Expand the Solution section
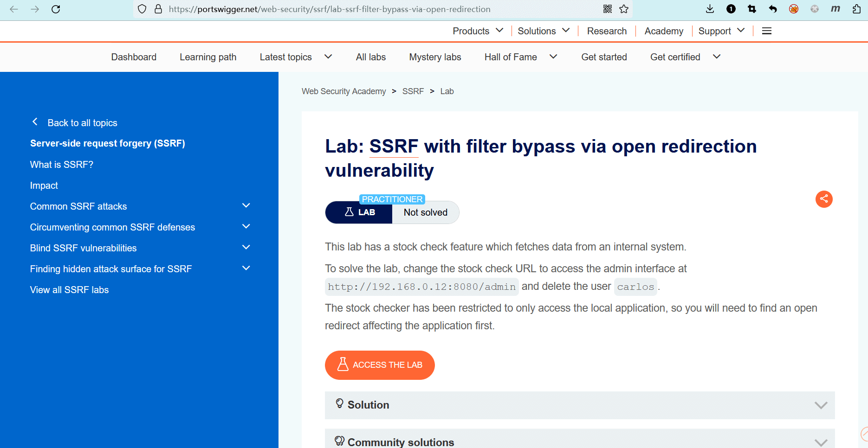 579,405
